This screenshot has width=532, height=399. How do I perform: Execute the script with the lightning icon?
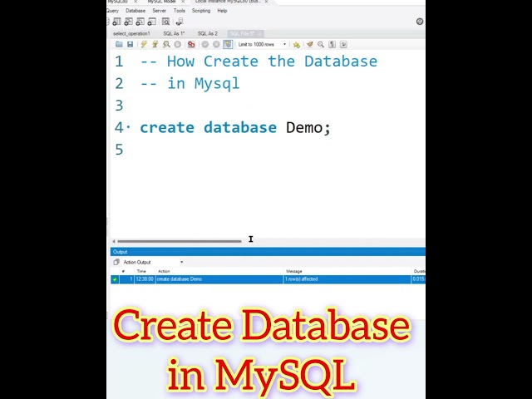pos(144,44)
